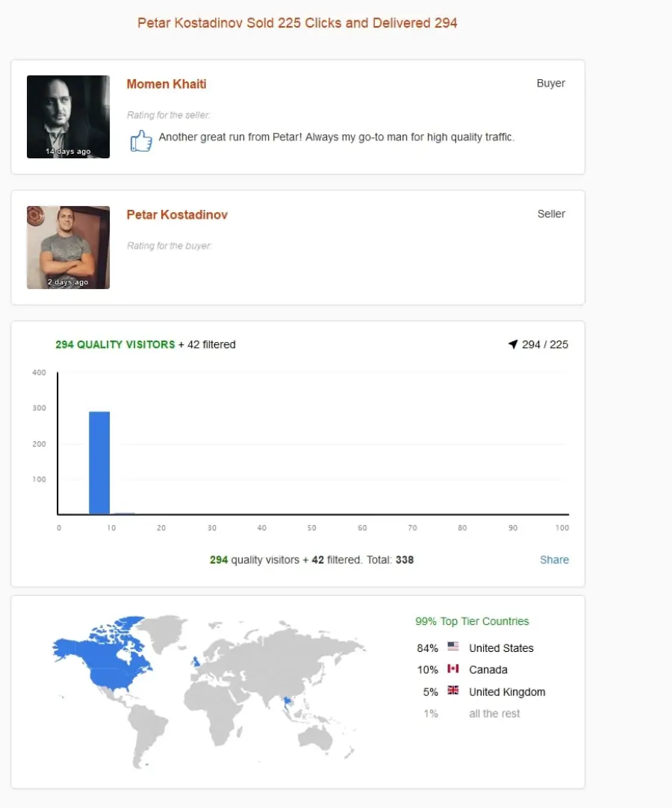Click the 294 QUALITY VISITORS heading

pos(115,344)
